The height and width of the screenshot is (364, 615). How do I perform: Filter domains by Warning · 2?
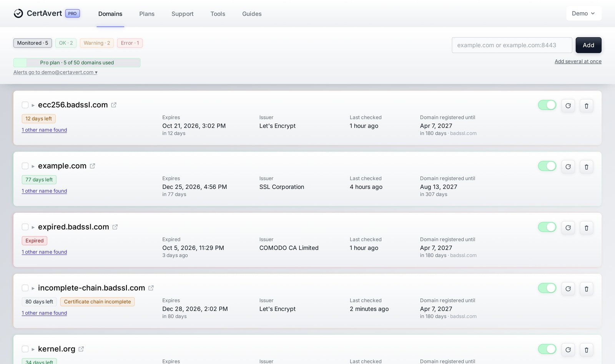coord(97,43)
